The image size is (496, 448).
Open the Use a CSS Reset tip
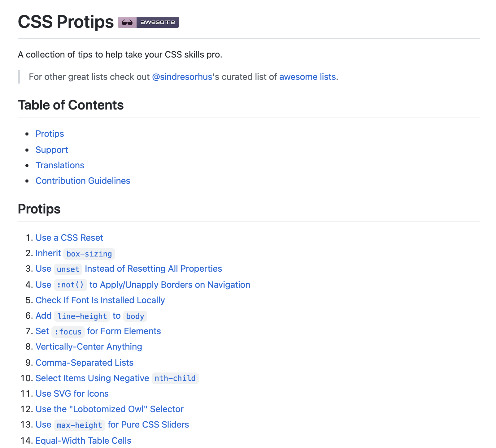pyautogui.click(x=69, y=238)
